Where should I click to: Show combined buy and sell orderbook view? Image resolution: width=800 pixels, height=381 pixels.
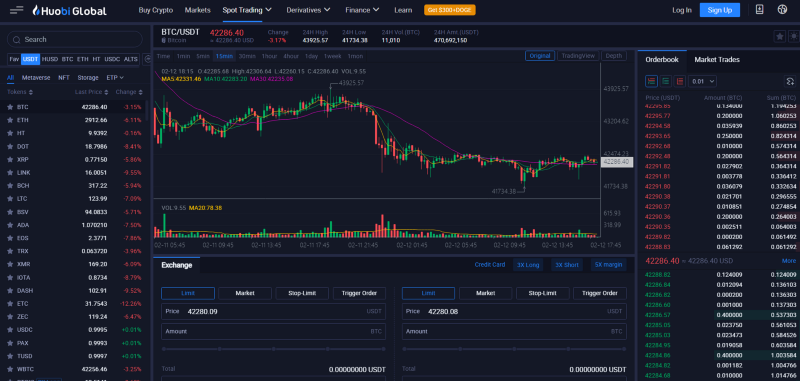click(x=652, y=81)
